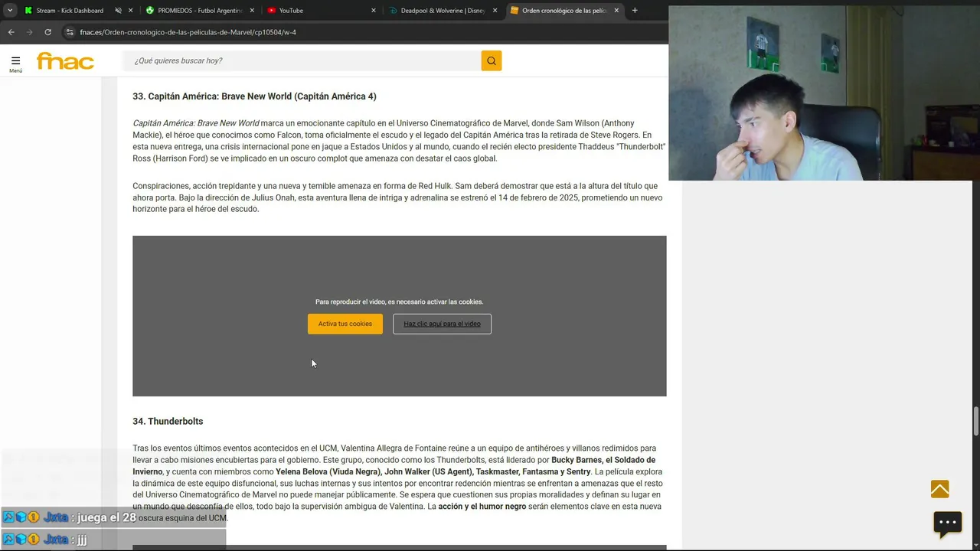Expand the tab search dropdown arrow
This screenshot has height=551, width=980.
(10, 11)
